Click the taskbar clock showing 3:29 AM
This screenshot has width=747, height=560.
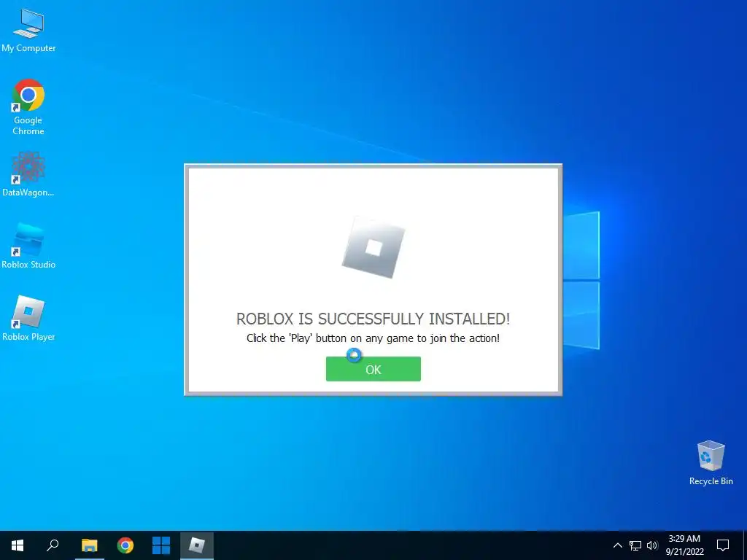(x=684, y=545)
